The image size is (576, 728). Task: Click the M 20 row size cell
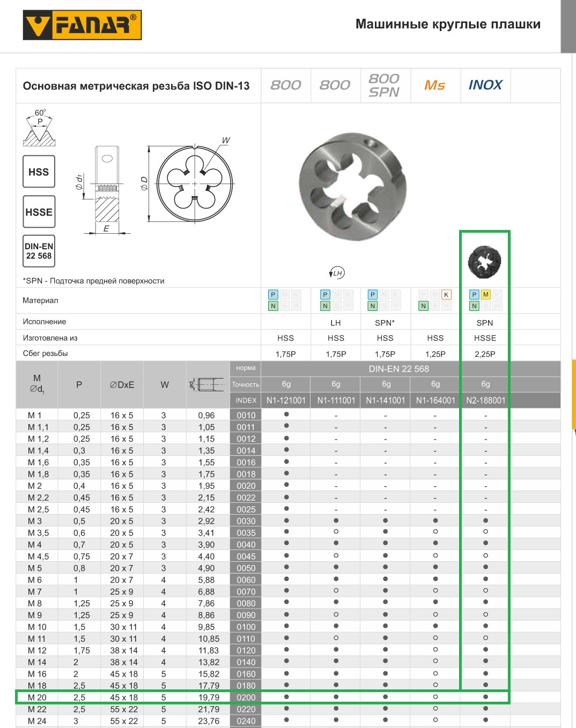[37, 697]
